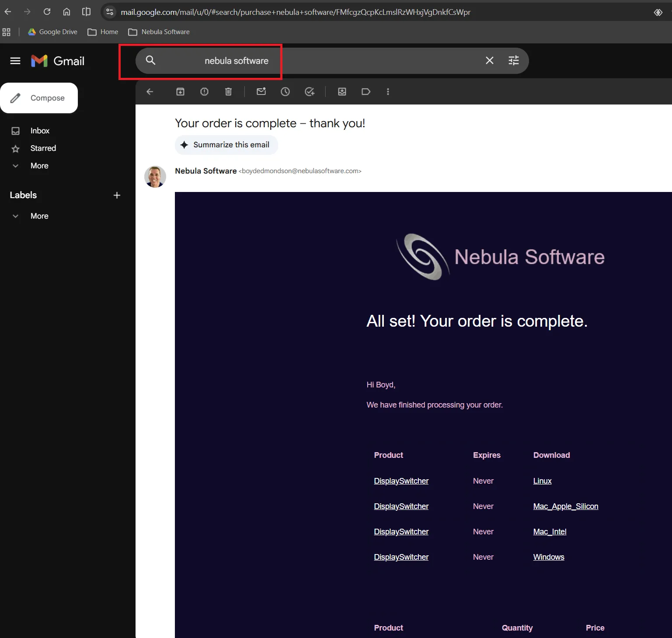
Task: Toggle browser side panel icon
Action: click(86, 12)
